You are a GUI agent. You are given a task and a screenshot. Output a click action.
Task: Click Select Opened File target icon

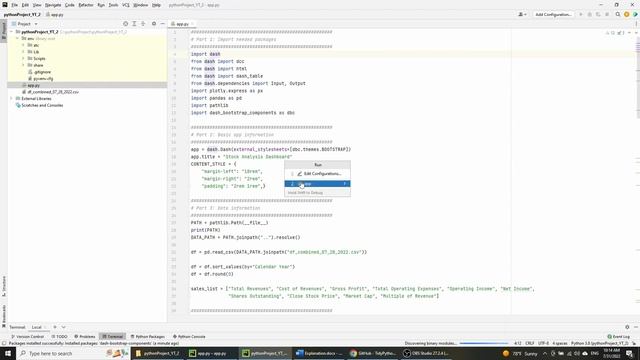pyautogui.click(x=125, y=24)
